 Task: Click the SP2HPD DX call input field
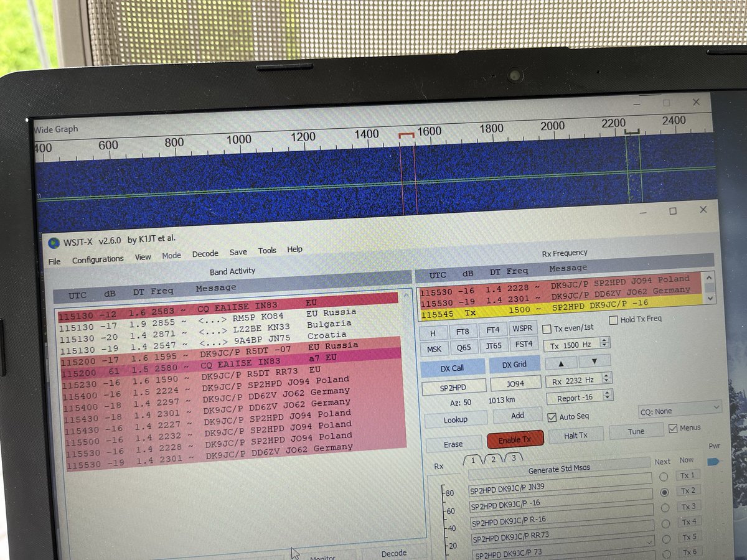453,387
